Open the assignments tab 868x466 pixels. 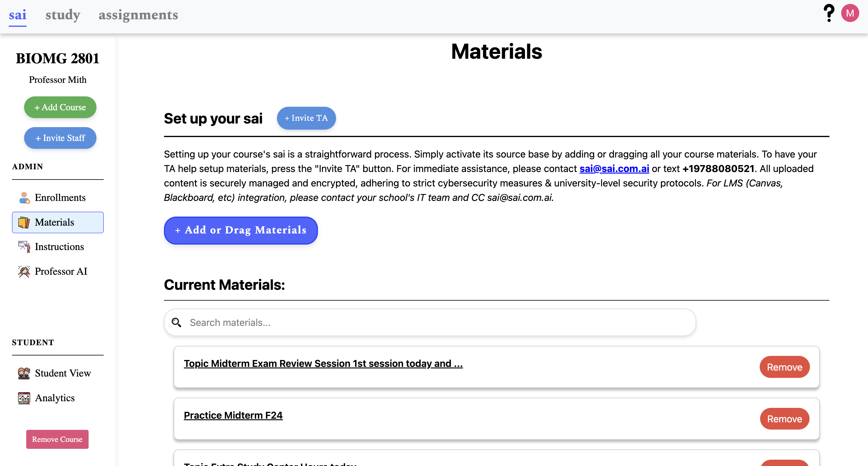[x=138, y=15]
